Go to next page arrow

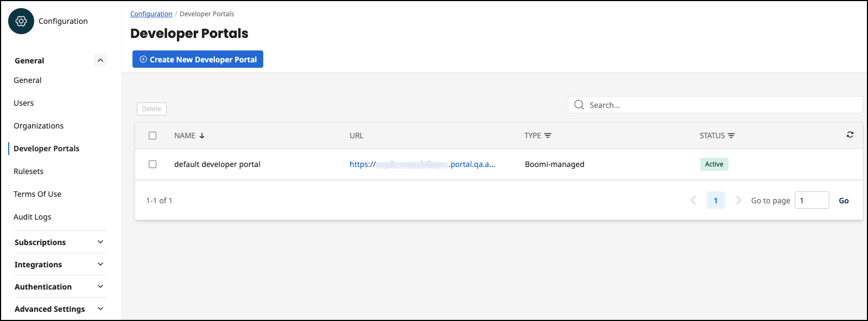(x=738, y=201)
